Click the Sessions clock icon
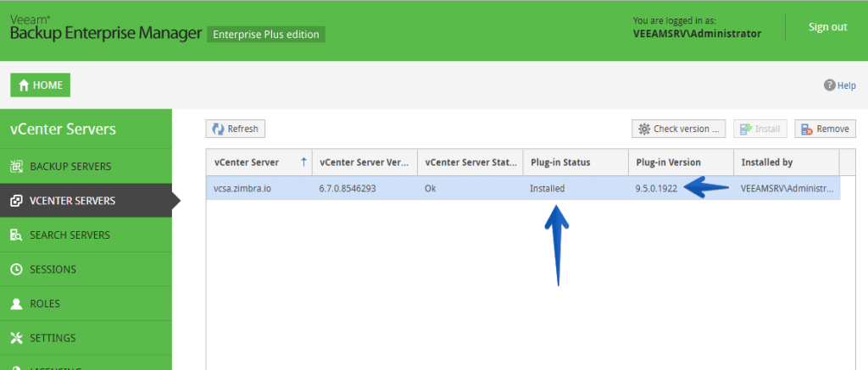Image resolution: width=868 pixels, height=370 pixels. [x=17, y=269]
